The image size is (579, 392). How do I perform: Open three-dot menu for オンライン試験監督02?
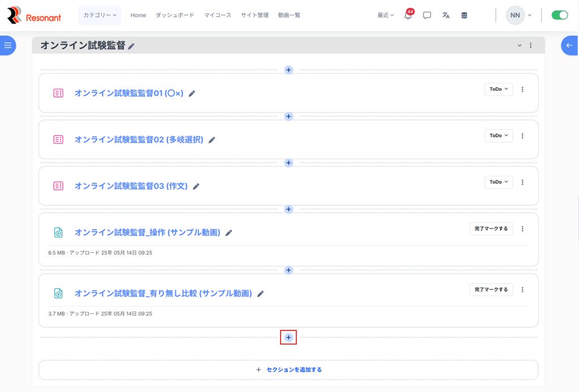coord(522,136)
